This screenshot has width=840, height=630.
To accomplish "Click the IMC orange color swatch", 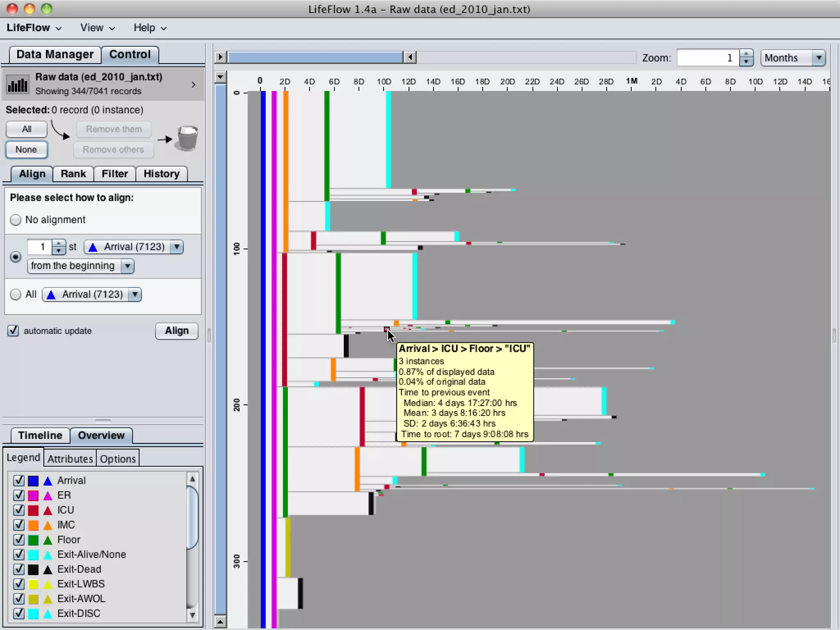I will point(33,525).
